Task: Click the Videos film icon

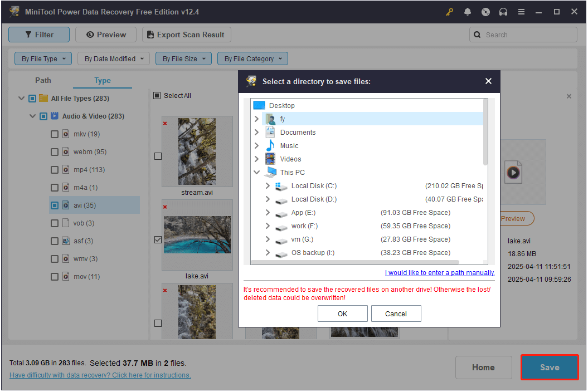Action: [x=270, y=159]
